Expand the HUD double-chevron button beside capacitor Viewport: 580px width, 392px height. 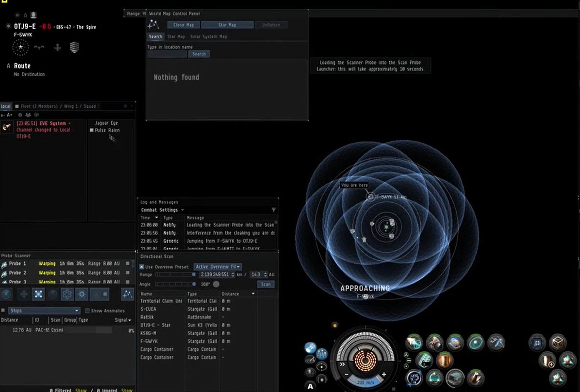click(342, 364)
